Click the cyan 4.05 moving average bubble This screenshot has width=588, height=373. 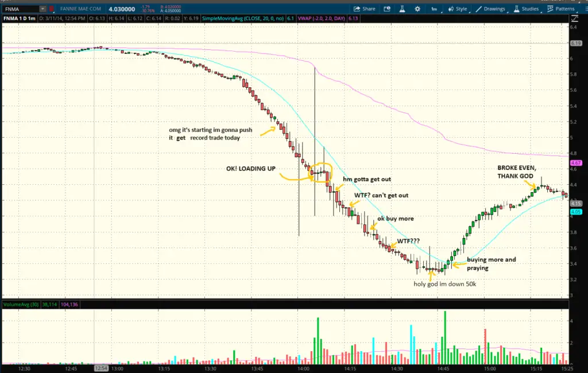(576, 212)
